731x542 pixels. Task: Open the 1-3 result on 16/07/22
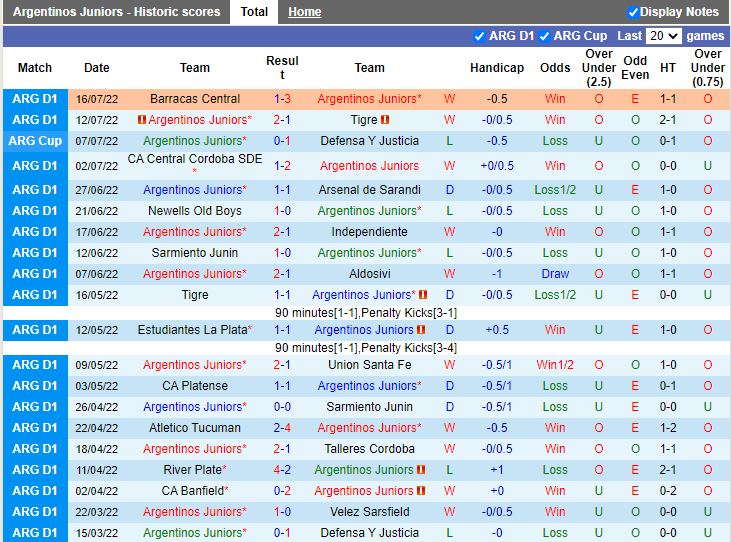tap(282, 99)
